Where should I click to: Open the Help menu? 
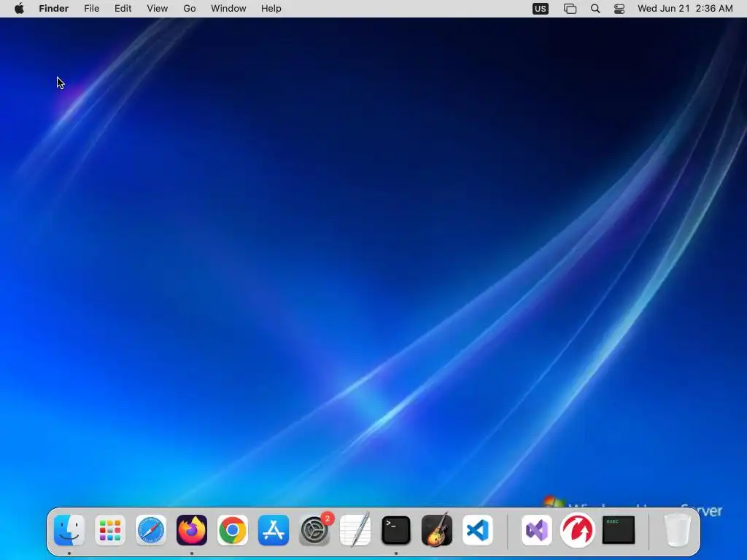pyautogui.click(x=271, y=9)
